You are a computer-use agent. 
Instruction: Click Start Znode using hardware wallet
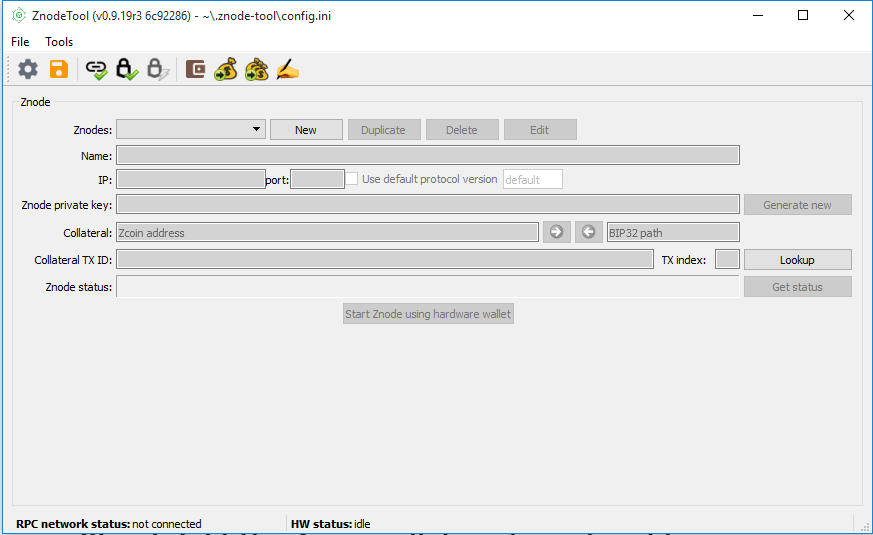point(428,314)
